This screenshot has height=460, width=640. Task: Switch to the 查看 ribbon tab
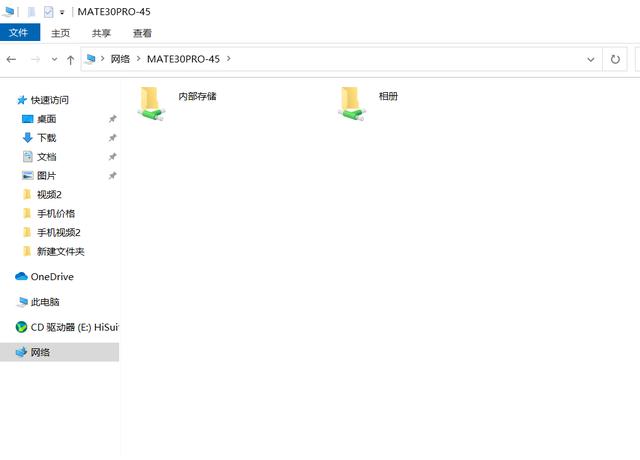pos(142,33)
